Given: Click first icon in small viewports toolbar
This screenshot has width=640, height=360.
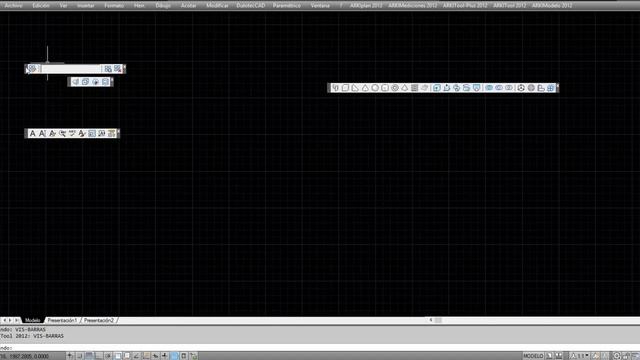Looking at the screenshot, I should (76, 82).
